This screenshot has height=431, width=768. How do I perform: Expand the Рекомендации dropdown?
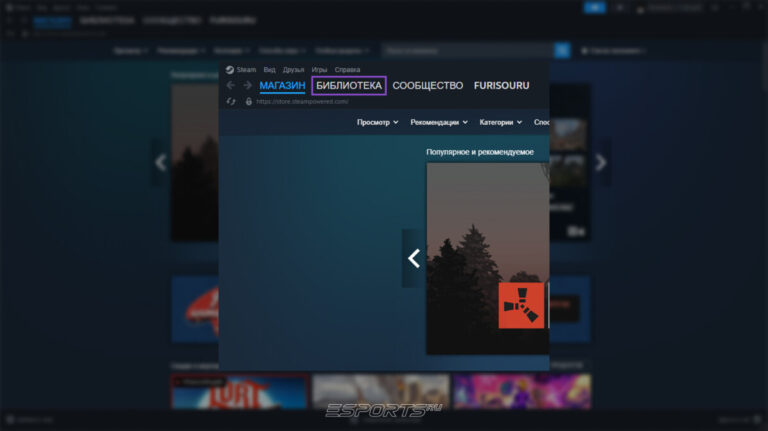[x=439, y=122]
